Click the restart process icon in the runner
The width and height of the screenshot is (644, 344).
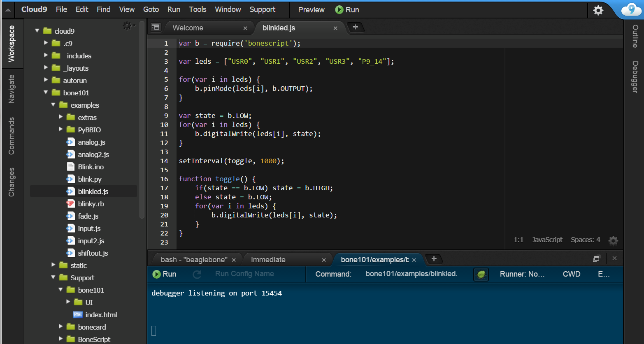197,274
